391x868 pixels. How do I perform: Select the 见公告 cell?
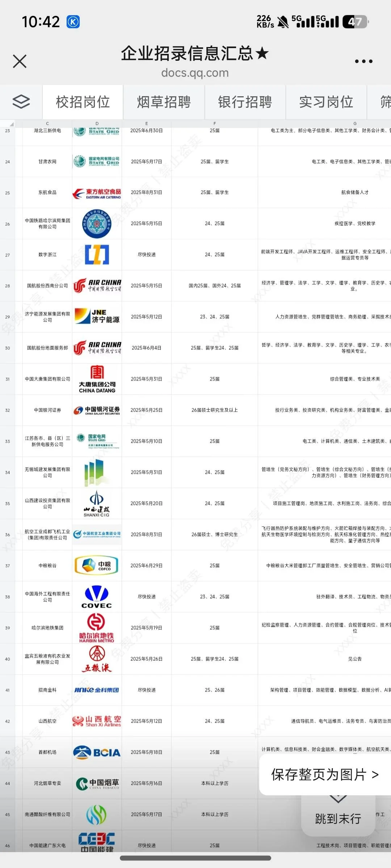(324, 659)
